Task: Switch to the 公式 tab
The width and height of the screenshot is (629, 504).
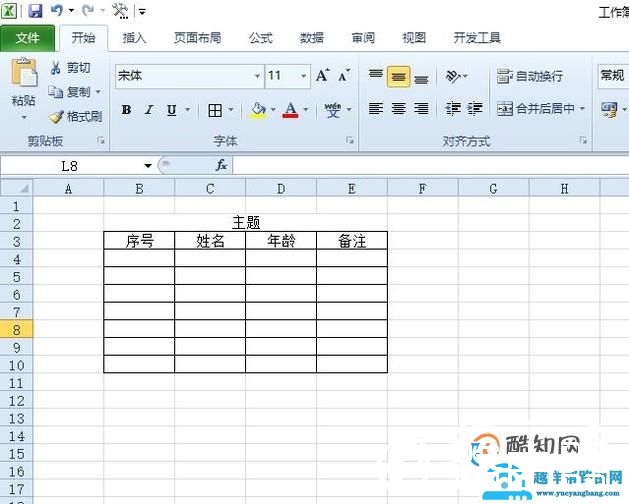Action: tap(261, 38)
